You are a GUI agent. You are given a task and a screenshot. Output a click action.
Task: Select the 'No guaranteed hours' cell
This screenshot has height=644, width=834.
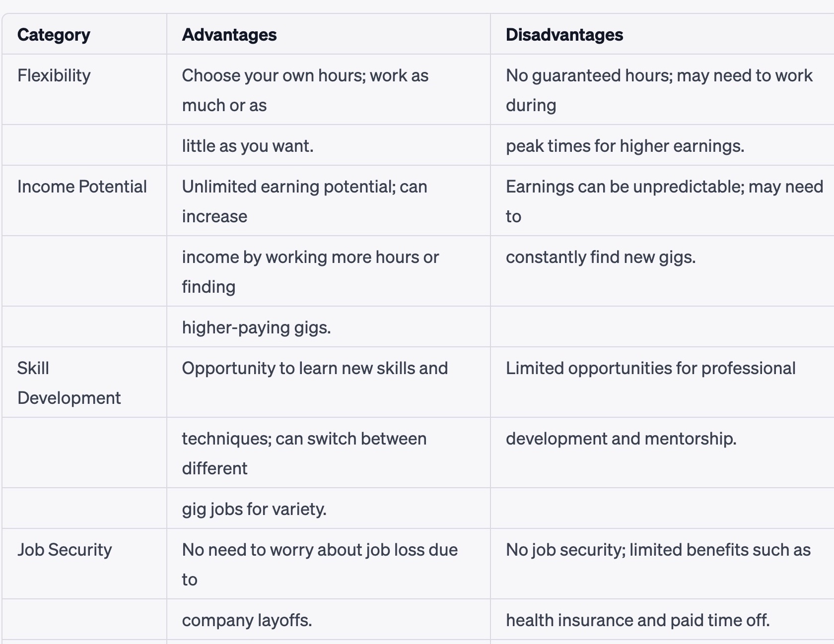[x=659, y=90]
